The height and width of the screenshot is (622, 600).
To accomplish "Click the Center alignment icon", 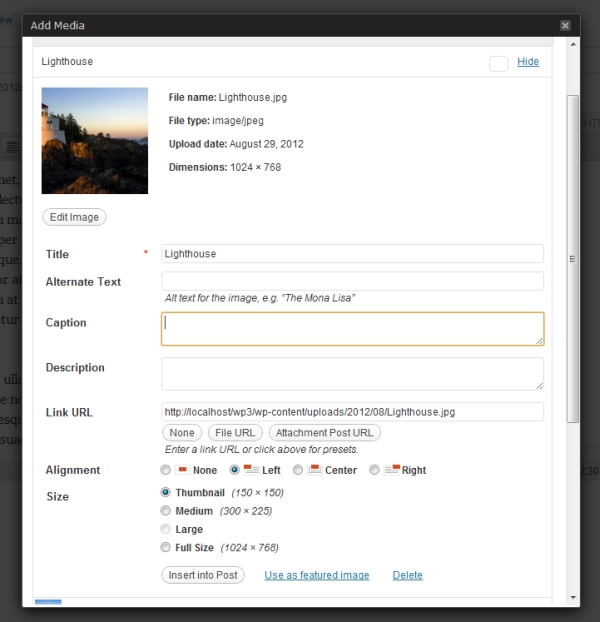I will [315, 470].
